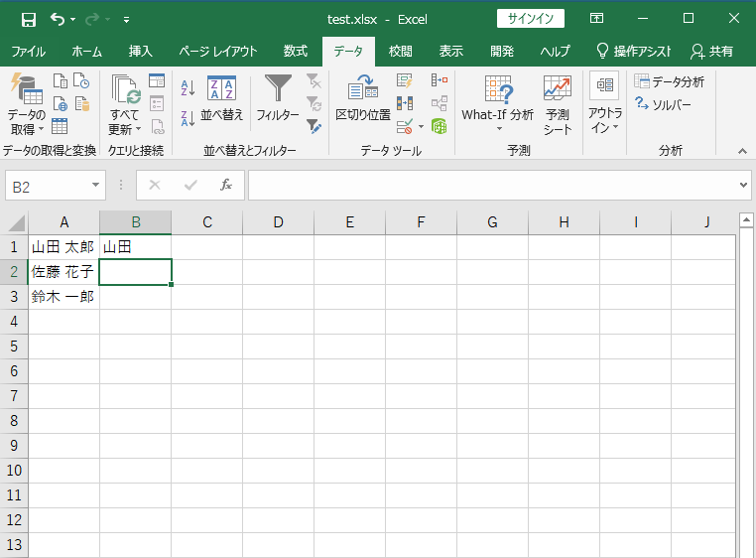Click the insert function fx button

tap(225, 185)
